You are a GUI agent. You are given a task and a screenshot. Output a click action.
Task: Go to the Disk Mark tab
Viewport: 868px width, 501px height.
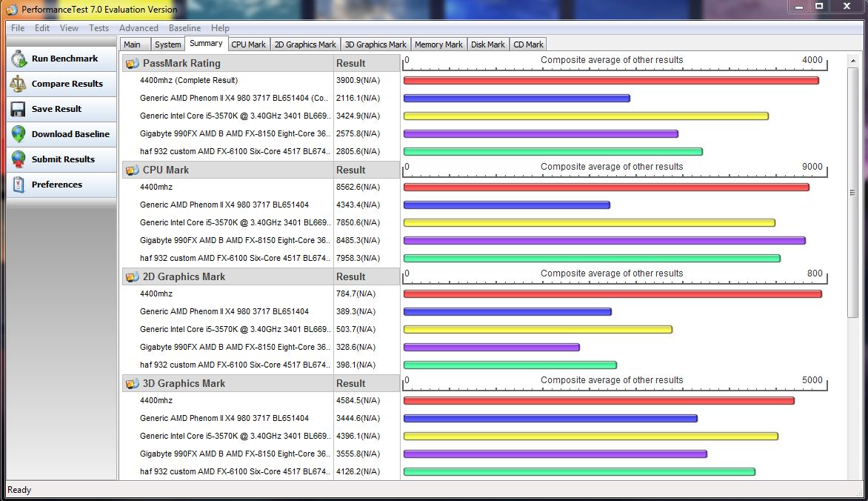coord(488,44)
